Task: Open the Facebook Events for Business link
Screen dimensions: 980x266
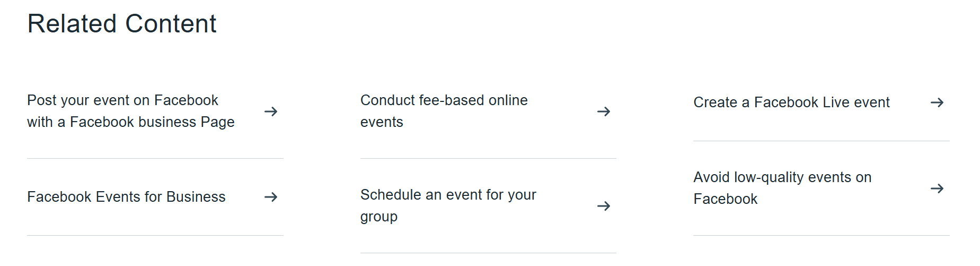Action: click(126, 197)
